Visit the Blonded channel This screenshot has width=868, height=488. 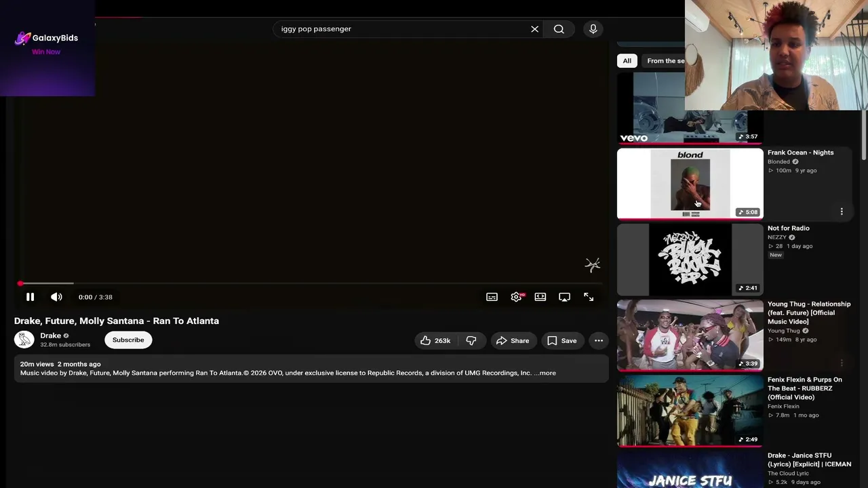[x=778, y=162]
